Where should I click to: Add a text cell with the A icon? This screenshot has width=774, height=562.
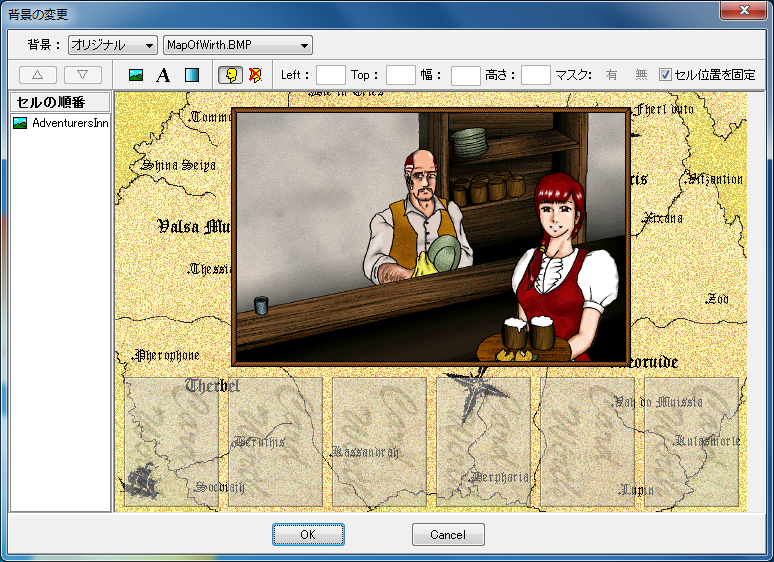(163, 75)
